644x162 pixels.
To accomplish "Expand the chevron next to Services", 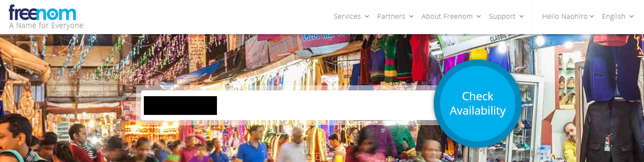I will coord(367,16).
